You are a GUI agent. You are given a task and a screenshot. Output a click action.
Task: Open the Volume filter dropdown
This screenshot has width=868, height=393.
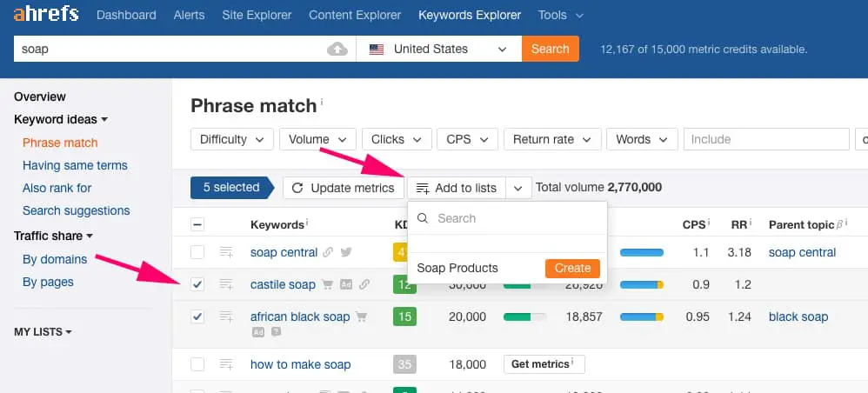coord(317,139)
